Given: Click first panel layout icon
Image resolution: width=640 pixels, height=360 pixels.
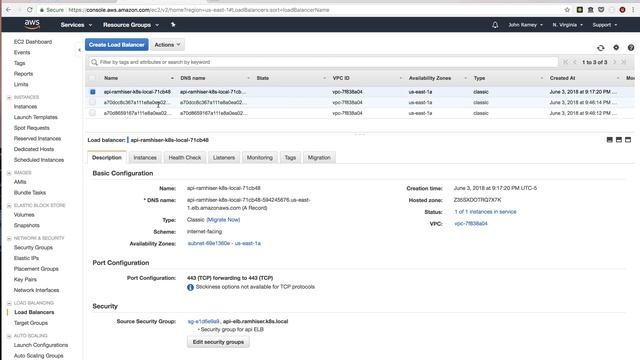Looking at the screenshot, I should coord(609,140).
